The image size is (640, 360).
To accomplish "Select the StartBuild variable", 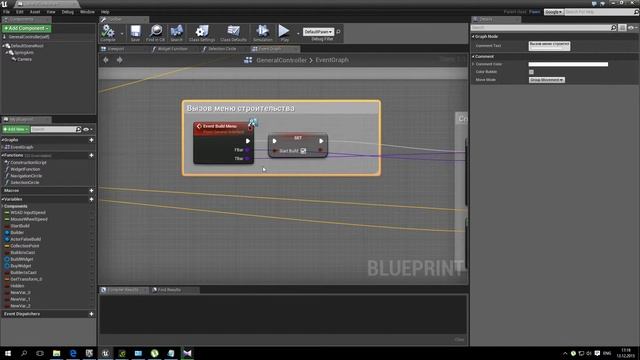I will pyautogui.click(x=20, y=226).
